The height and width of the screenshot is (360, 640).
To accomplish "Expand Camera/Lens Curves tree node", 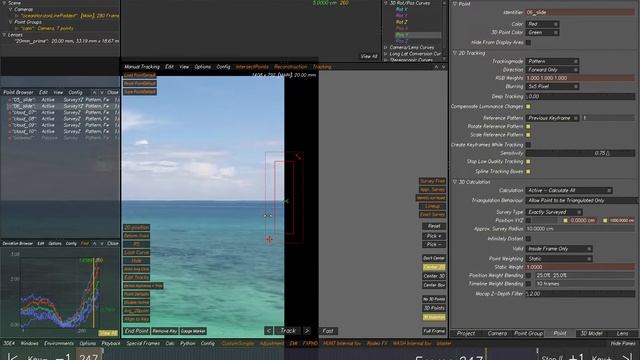I will [386, 47].
